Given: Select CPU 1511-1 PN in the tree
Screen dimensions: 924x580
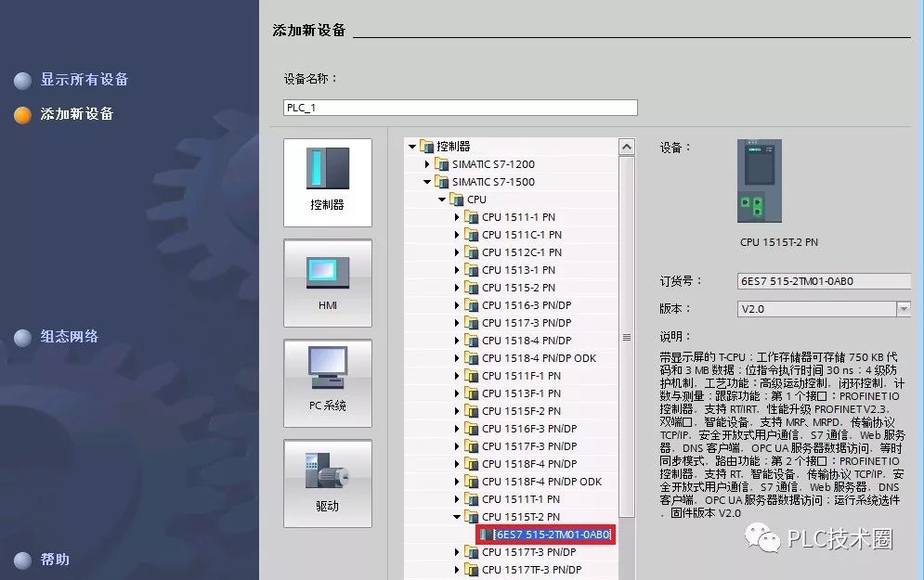Looking at the screenshot, I should tap(516, 216).
